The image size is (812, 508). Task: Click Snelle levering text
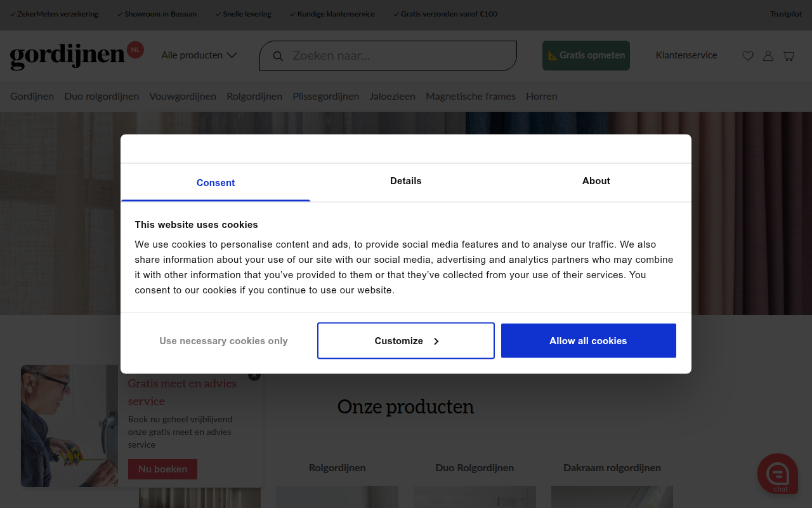tap(247, 14)
